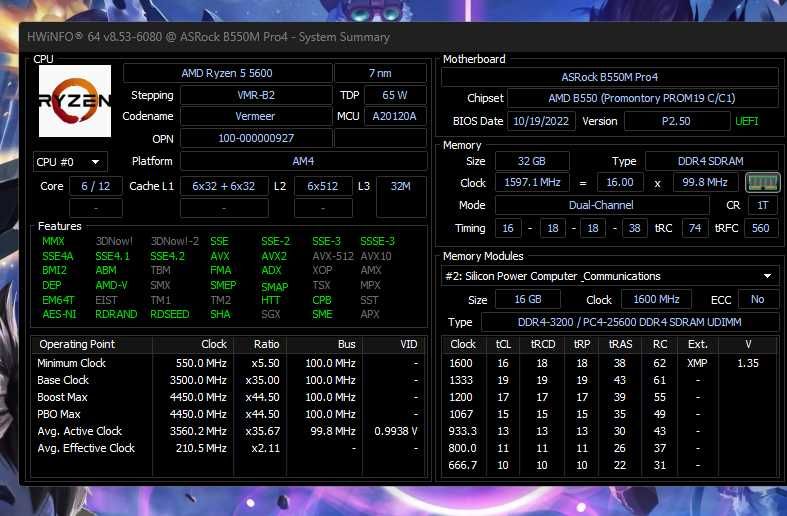
Task: Select the PBO Max row
Action: click(x=229, y=415)
